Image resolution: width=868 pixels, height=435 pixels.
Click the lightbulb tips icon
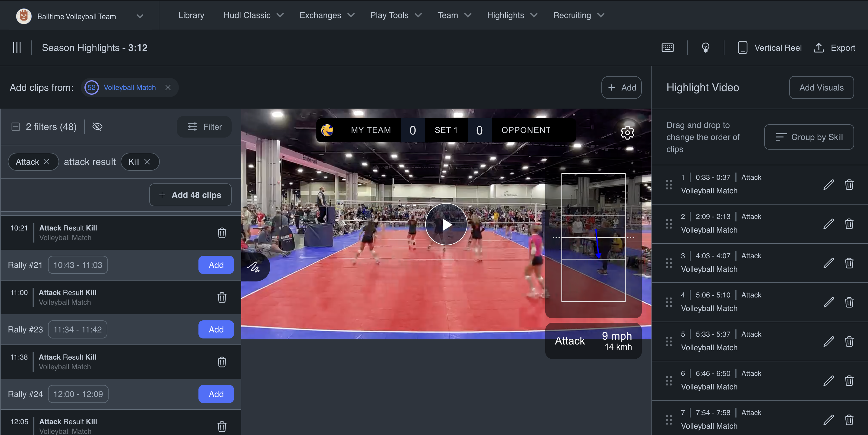pos(705,47)
